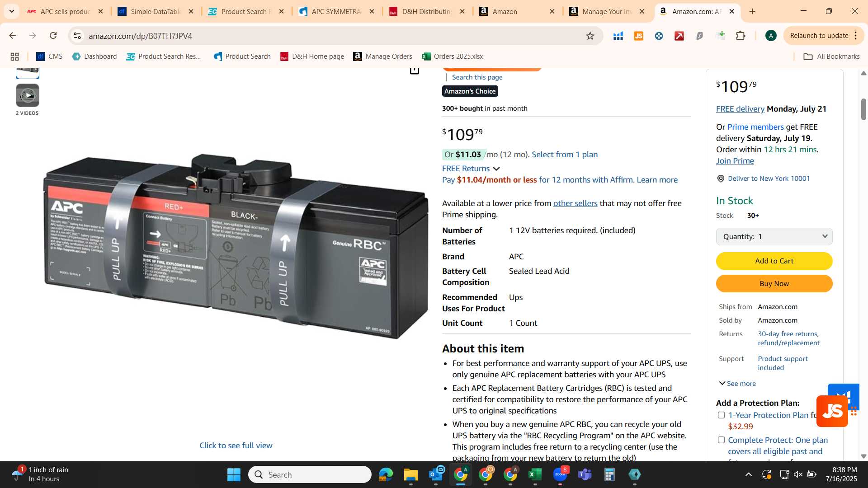Open the Quantity dropdown

774,237
